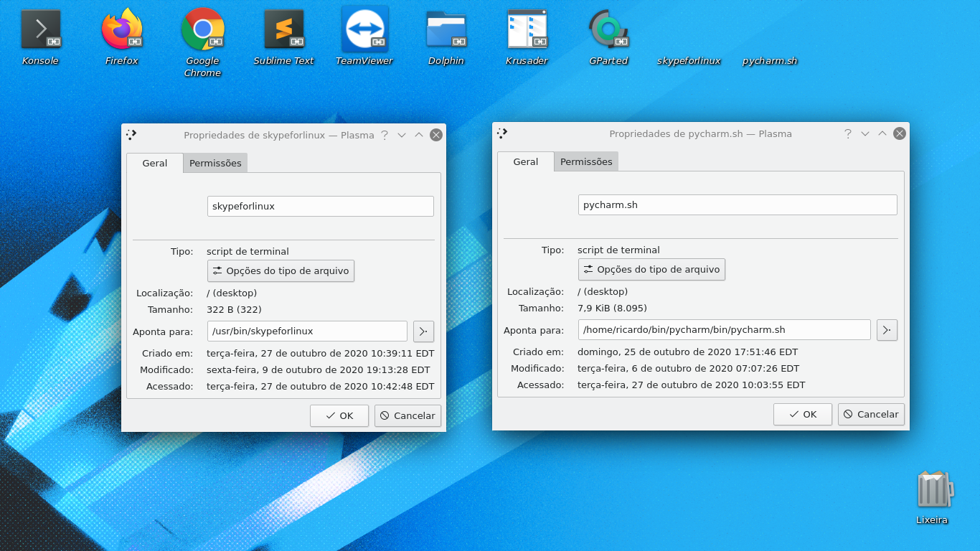
Task: Click the pycharm.sh modified date 07:07:26 EDT
Action: pyautogui.click(x=688, y=369)
